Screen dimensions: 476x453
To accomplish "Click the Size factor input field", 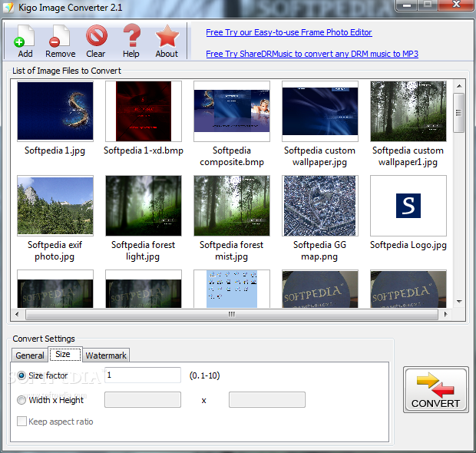I will pos(143,375).
